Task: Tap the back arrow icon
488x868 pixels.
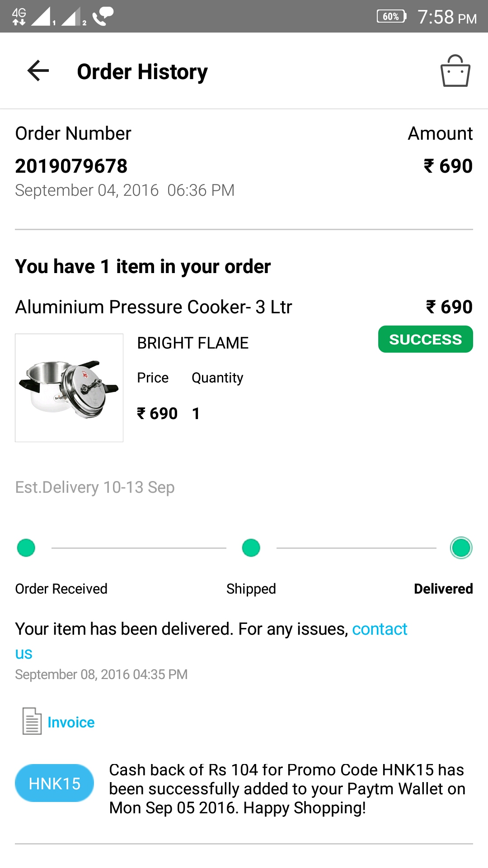Action: [x=38, y=71]
